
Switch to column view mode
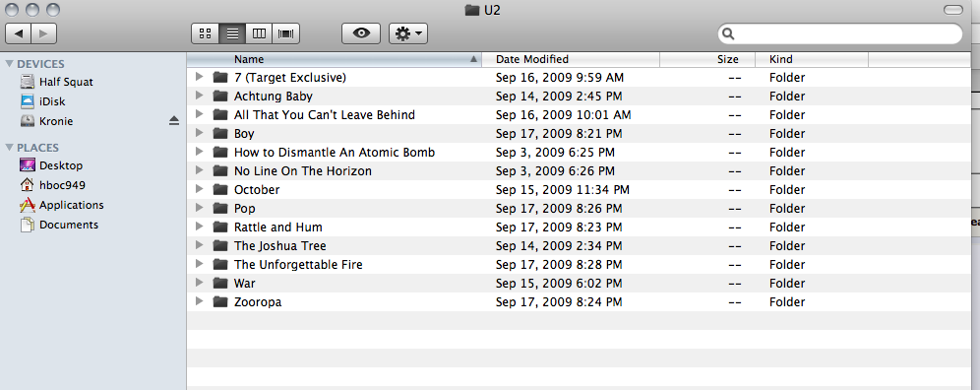tap(260, 33)
